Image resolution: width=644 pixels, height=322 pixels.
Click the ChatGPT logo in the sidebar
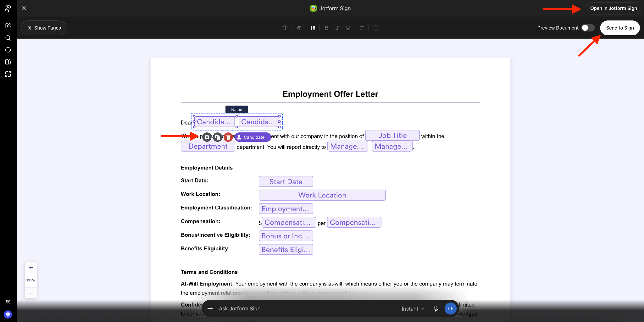click(8, 8)
